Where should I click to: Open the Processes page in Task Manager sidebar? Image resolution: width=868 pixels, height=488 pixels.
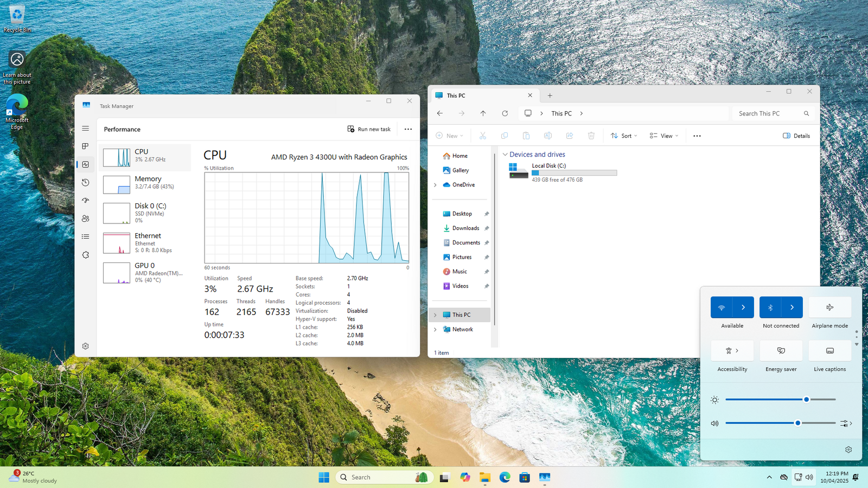tap(85, 146)
